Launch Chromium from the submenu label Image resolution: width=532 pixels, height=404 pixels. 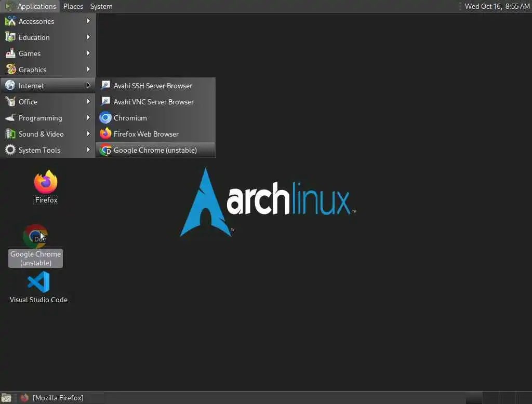[x=130, y=118]
